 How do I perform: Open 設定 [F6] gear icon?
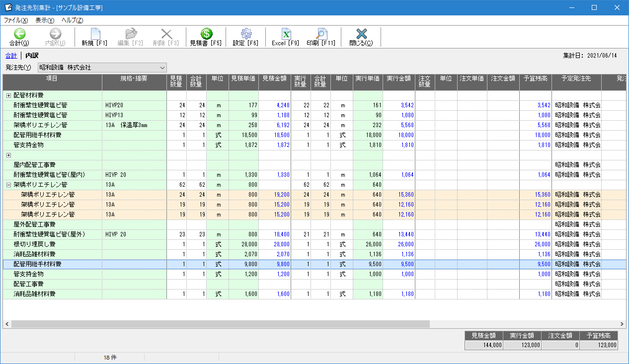(x=246, y=33)
